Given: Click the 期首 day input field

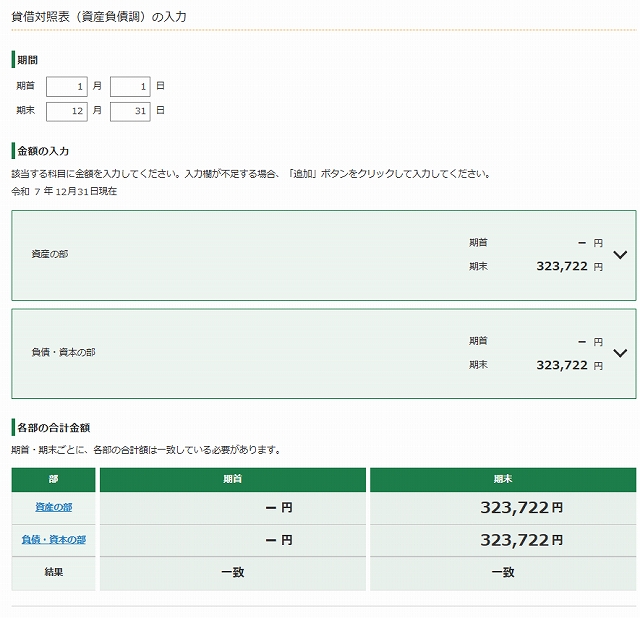Looking at the screenshot, I should 130,87.
